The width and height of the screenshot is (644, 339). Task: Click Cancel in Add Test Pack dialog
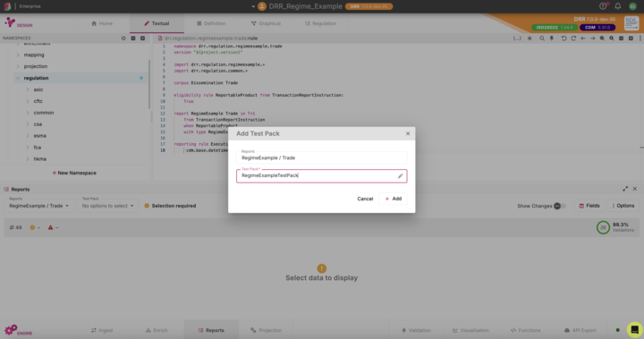pos(365,199)
